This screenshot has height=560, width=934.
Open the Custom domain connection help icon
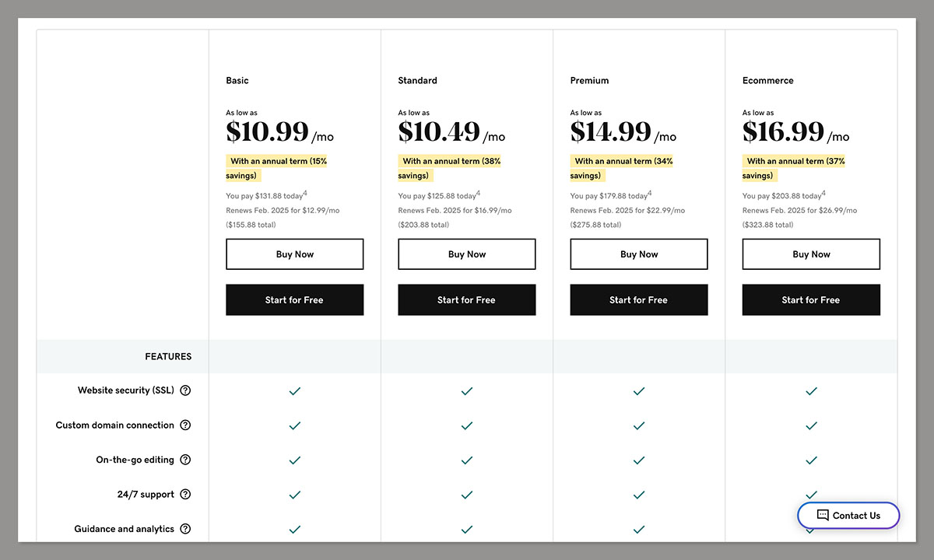[x=185, y=425]
